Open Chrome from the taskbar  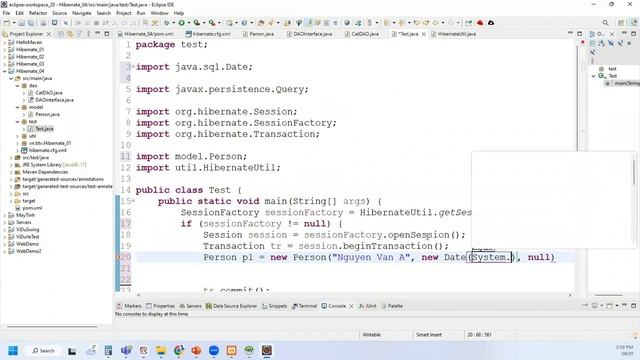pos(179,351)
